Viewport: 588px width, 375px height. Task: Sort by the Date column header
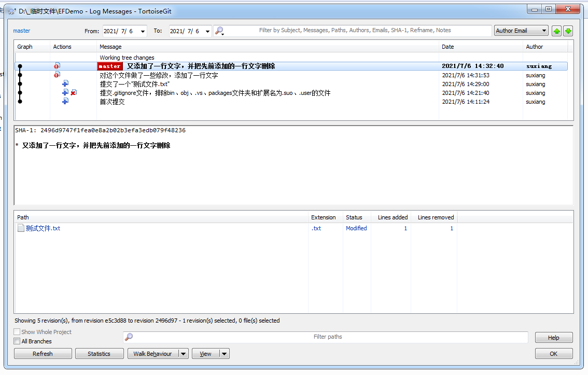448,47
